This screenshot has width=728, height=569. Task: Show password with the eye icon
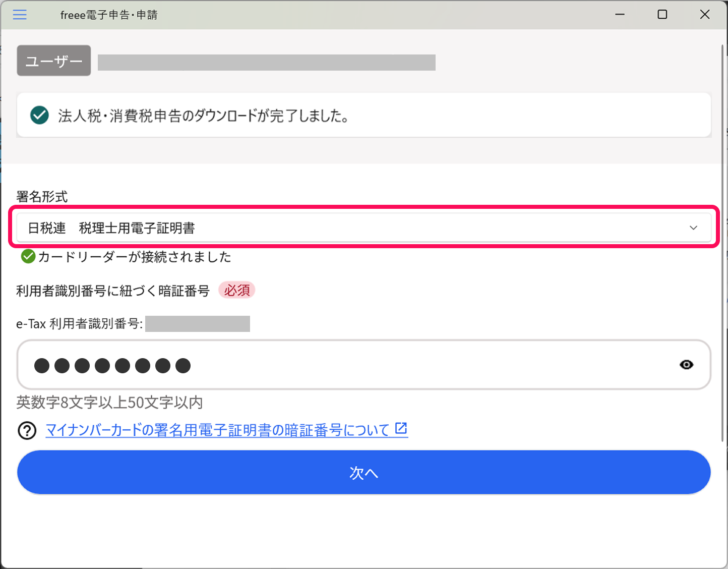(x=686, y=365)
